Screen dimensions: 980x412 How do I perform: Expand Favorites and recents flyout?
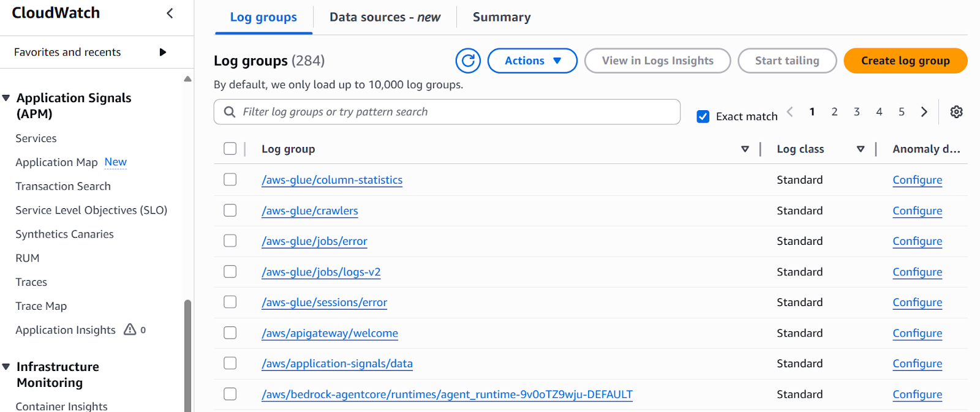coord(163,52)
